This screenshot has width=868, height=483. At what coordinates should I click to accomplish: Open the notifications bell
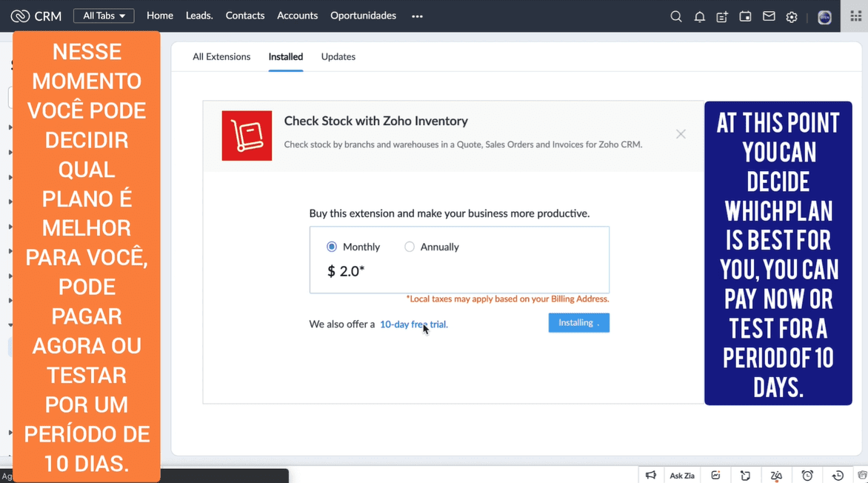pos(699,16)
